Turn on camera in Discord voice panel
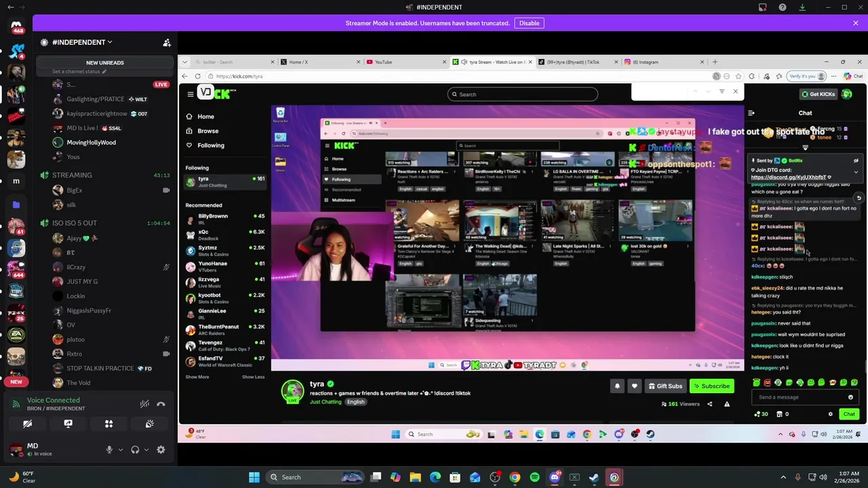This screenshot has width=868, height=488. [27, 424]
